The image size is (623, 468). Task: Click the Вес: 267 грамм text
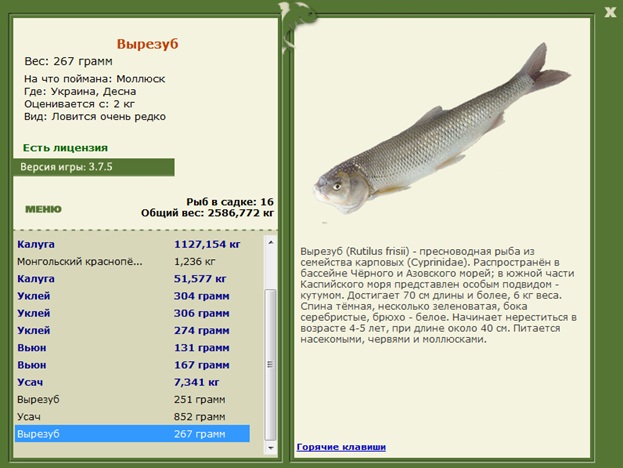point(68,61)
